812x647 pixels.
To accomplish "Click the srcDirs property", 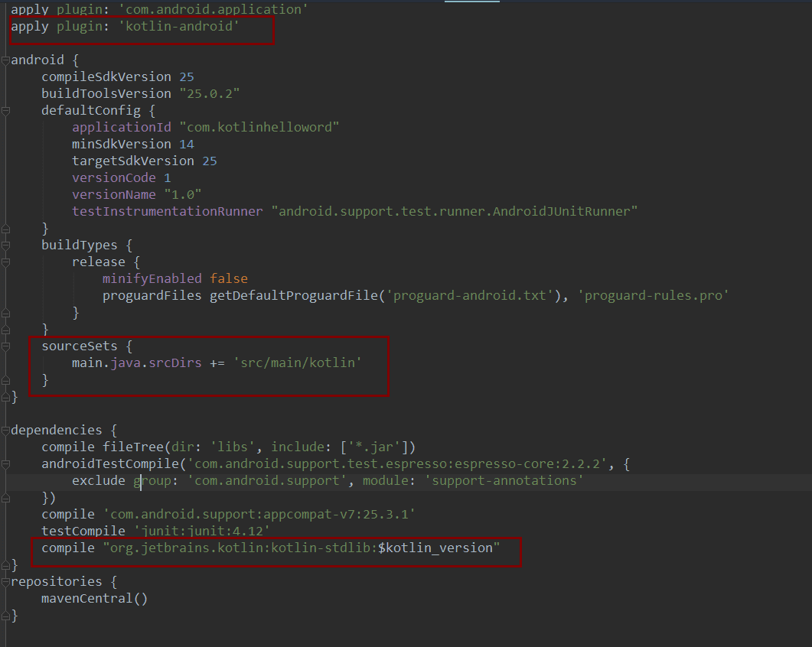I will tap(175, 363).
